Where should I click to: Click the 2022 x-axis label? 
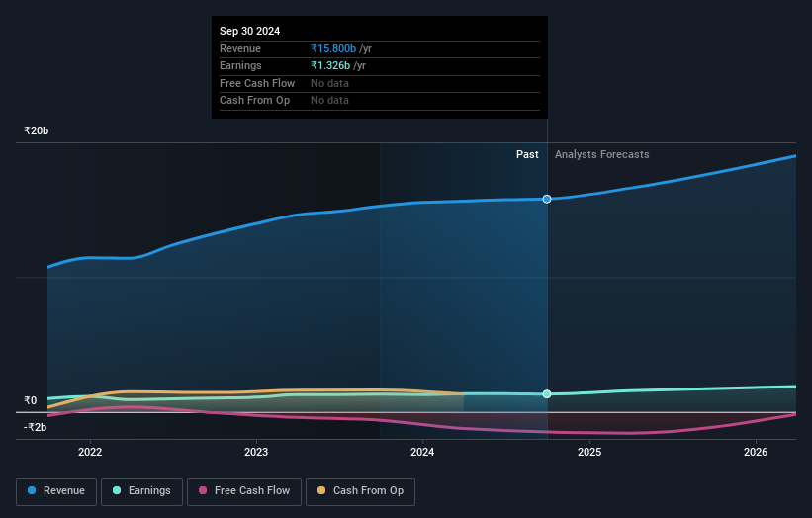click(x=90, y=452)
